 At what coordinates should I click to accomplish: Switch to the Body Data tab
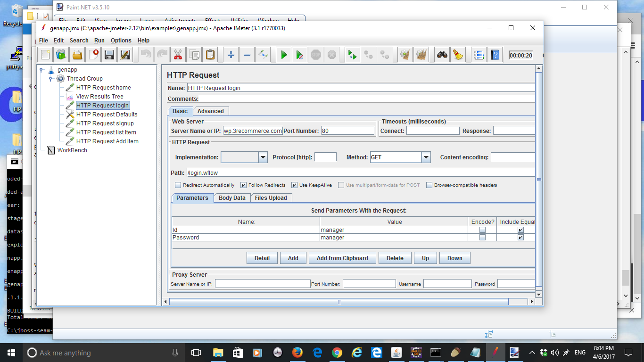point(232,198)
